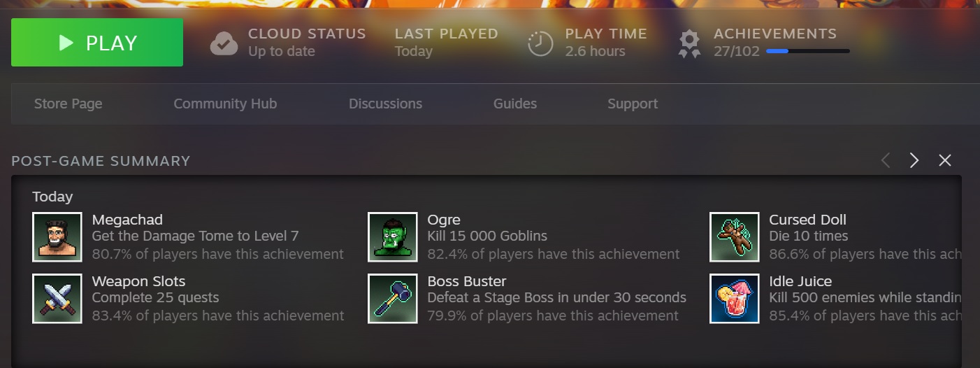This screenshot has width=980, height=368.
Task: Open the Community Hub tab
Action: coord(225,104)
